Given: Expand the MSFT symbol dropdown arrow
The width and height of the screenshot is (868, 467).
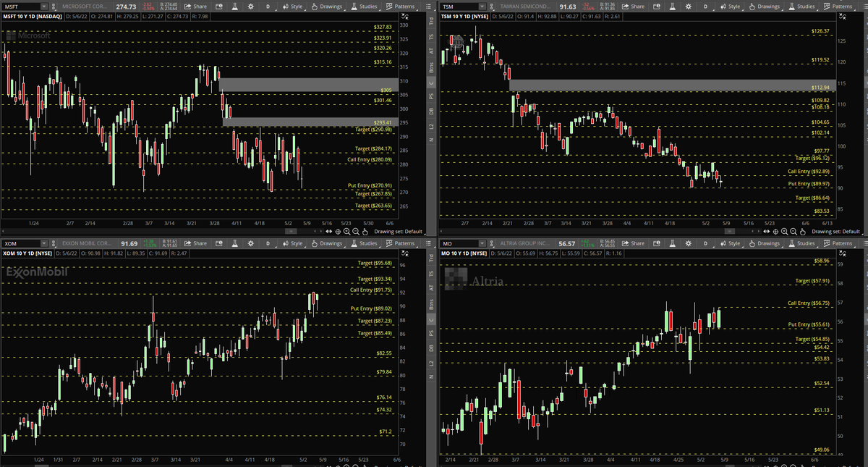Looking at the screenshot, I should 43,7.
